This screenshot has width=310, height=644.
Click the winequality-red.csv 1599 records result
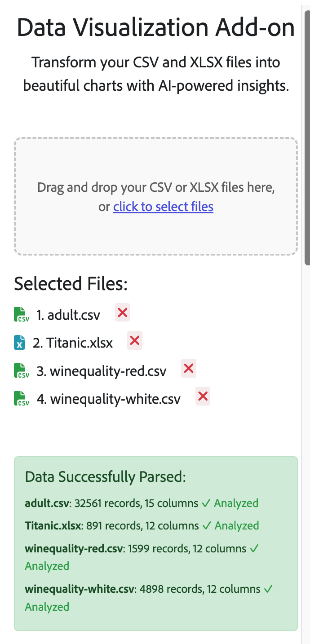tap(136, 549)
